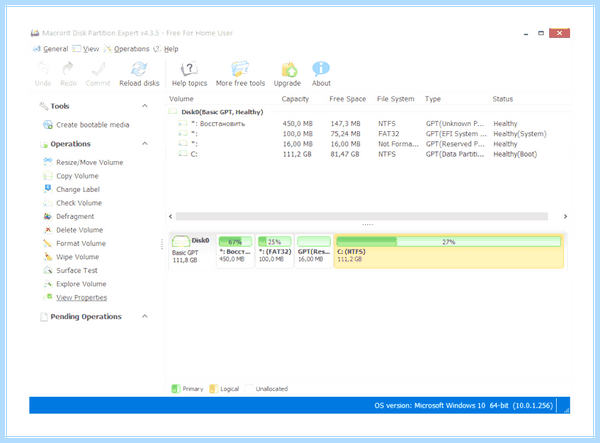600x443 pixels.
Task: Collapse the Operations section chevron
Action: pos(145,143)
